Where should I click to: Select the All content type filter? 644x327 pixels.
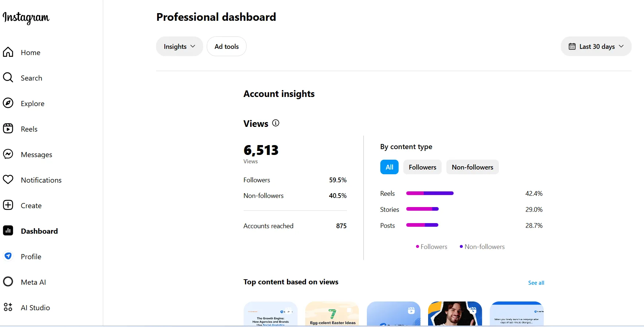(x=389, y=167)
